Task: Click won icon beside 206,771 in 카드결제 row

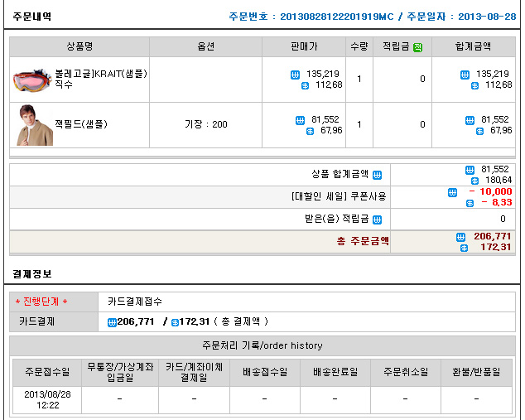Action: (x=113, y=322)
